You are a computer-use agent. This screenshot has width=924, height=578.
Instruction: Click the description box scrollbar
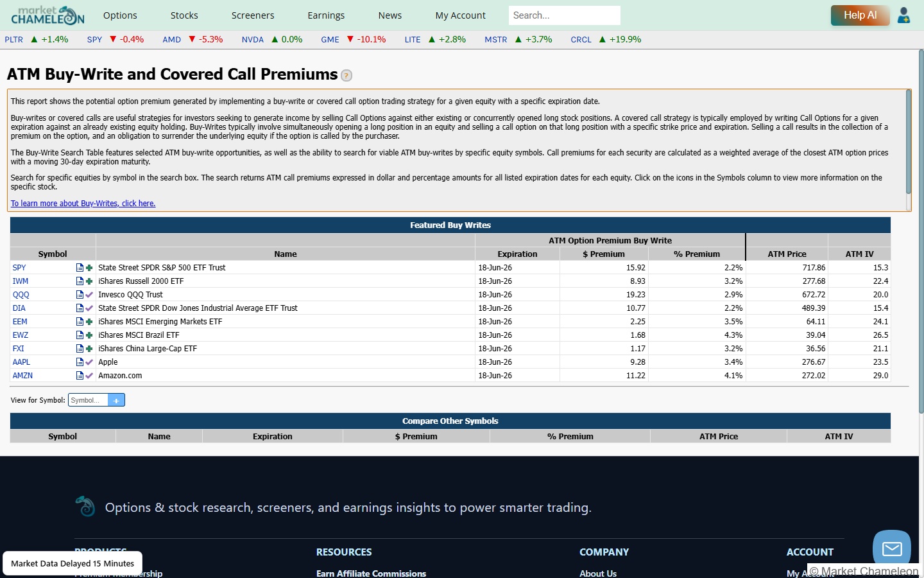pos(908,142)
